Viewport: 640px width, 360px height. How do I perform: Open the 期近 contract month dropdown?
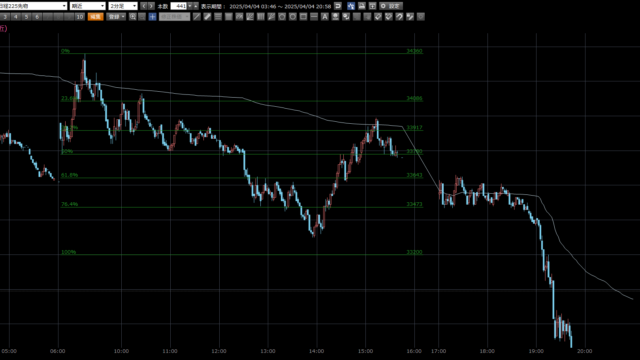click(88, 6)
